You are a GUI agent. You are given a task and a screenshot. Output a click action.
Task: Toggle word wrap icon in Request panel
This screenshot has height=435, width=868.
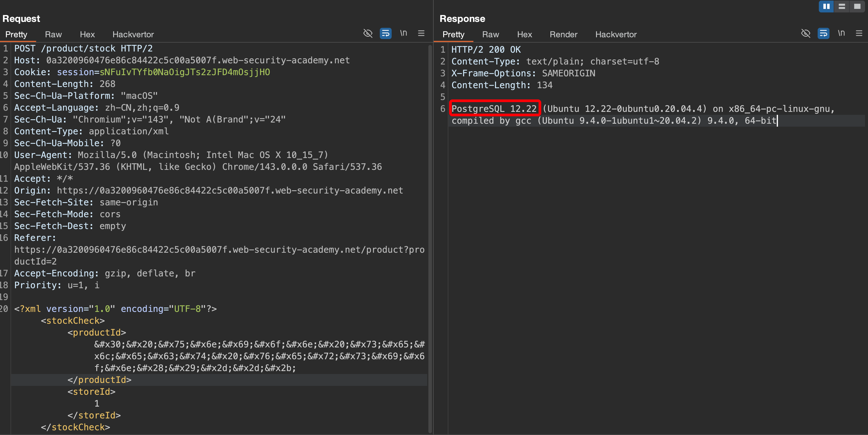[385, 33]
